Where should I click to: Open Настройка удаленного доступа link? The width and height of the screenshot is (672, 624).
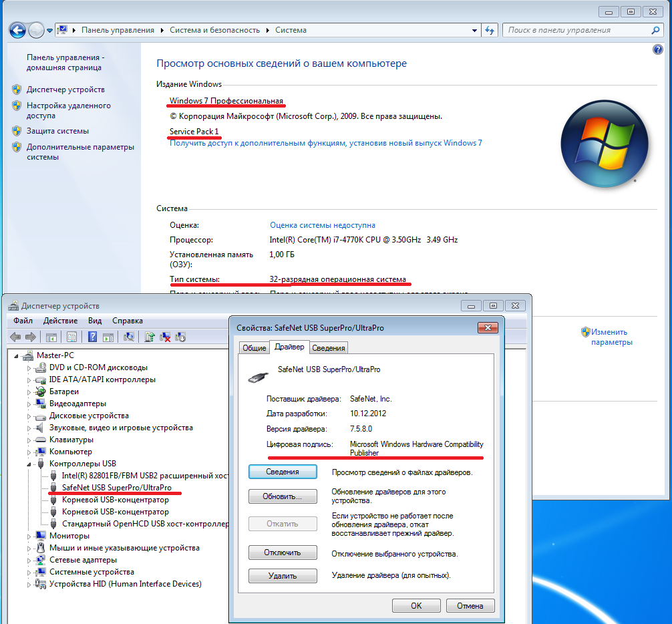(69, 111)
